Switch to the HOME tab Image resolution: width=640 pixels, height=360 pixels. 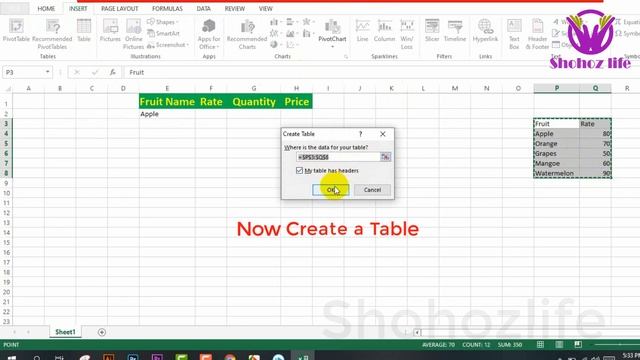tap(46, 9)
